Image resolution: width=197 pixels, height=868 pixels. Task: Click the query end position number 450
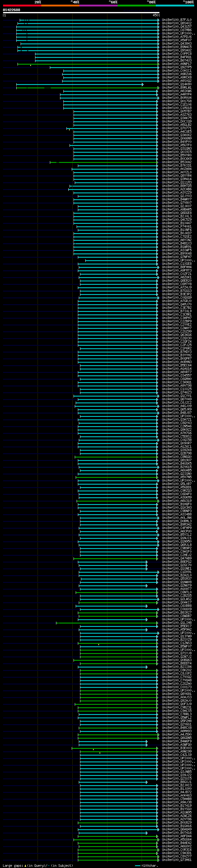click(x=155, y=15)
